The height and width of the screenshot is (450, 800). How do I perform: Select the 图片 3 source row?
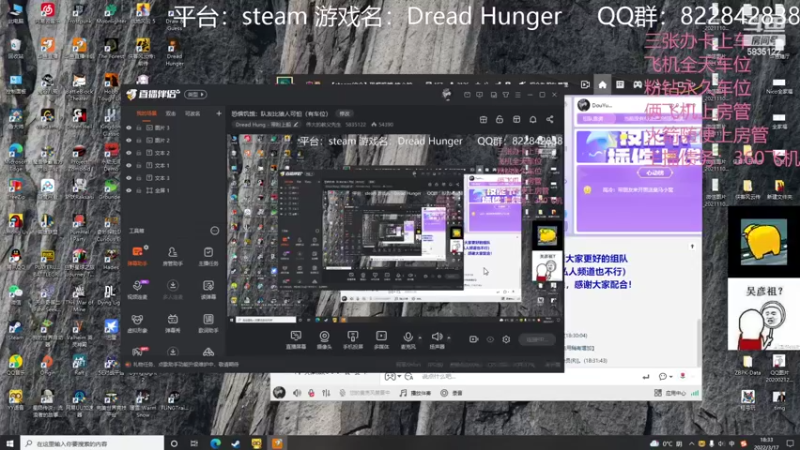173,128
